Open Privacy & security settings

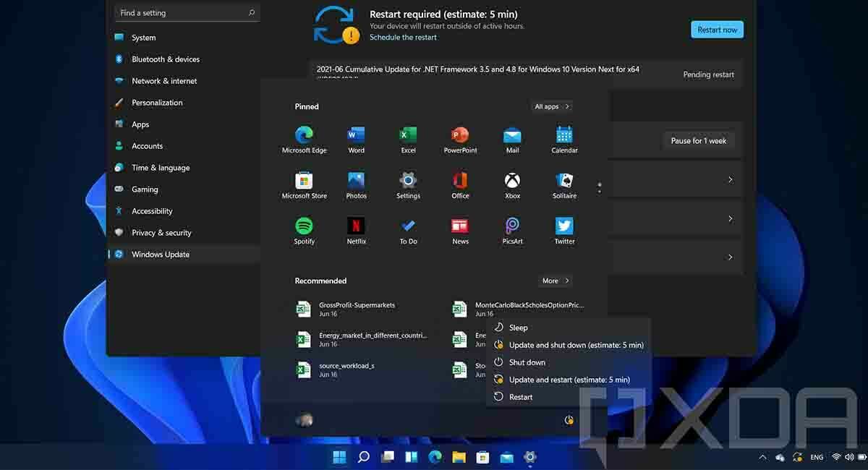pos(184,233)
